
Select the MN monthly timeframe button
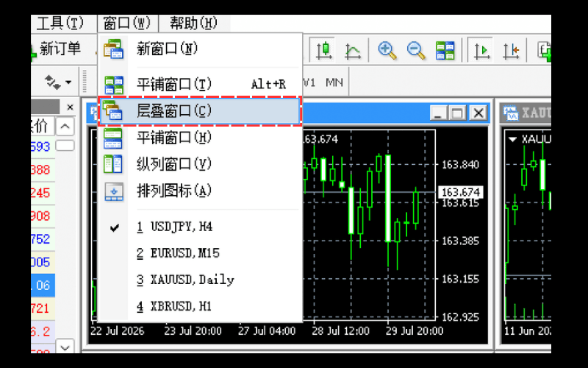coord(334,82)
